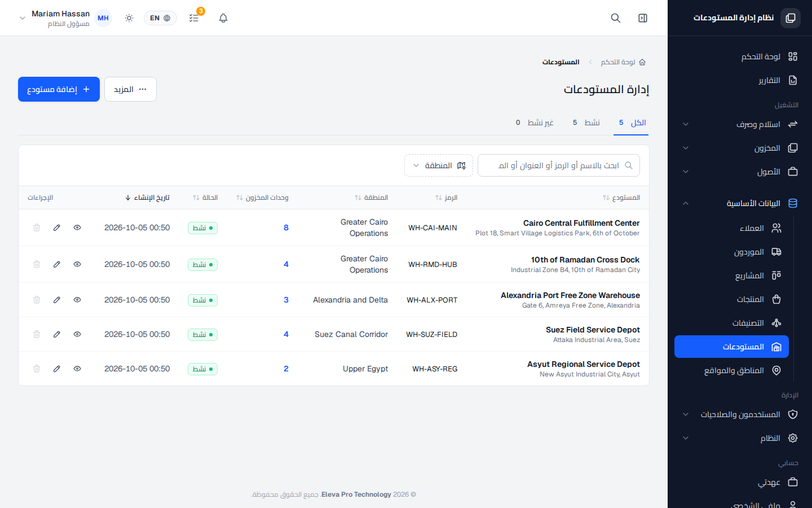The height and width of the screenshot is (508, 812).
Task: Delete the Alexandria Port Free Zone Warehouse row
Action: point(37,300)
